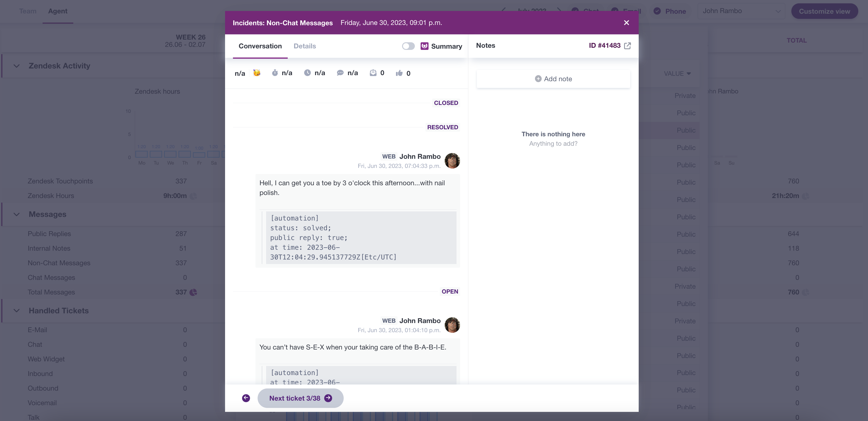The image size is (868, 421).
Task: Collapse the Zendesk Activity section
Action: (16, 66)
